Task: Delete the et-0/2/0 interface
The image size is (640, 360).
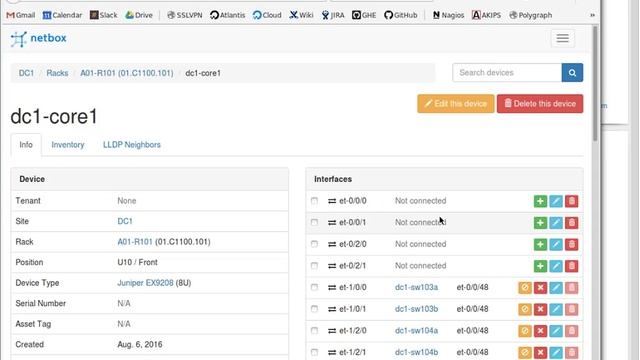Action: tap(571, 244)
